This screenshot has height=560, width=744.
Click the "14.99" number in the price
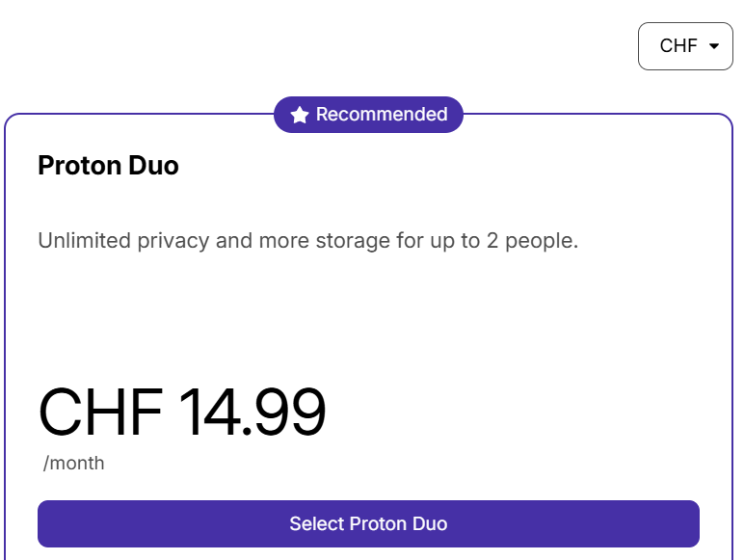tap(252, 413)
